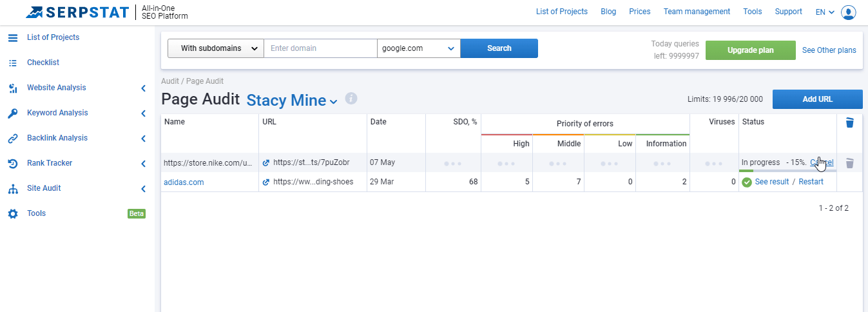Click the green Upgrade plan button
Viewport: 868px width, 312px height.
tap(751, 50)
